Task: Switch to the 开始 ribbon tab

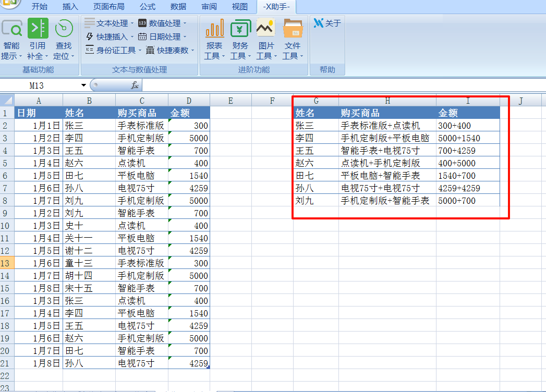Action: point(39,7)
